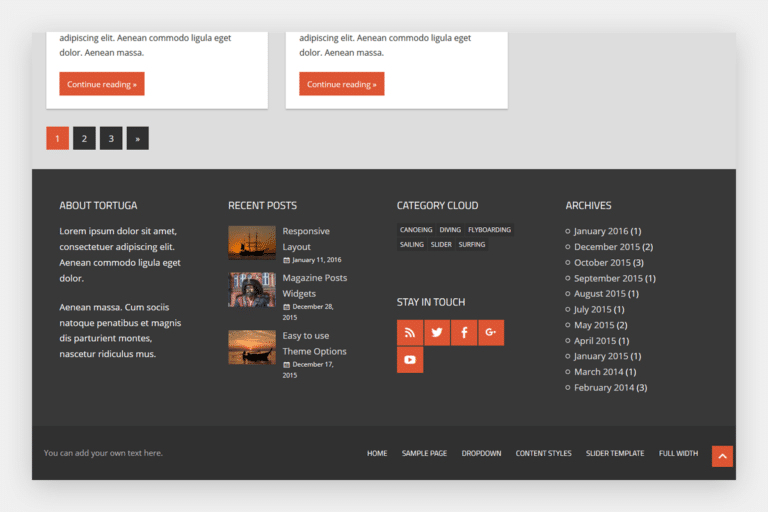The image size is (768, 512).
Task: Click the scroll-to-top arrow button
Action: pos(722,456)
